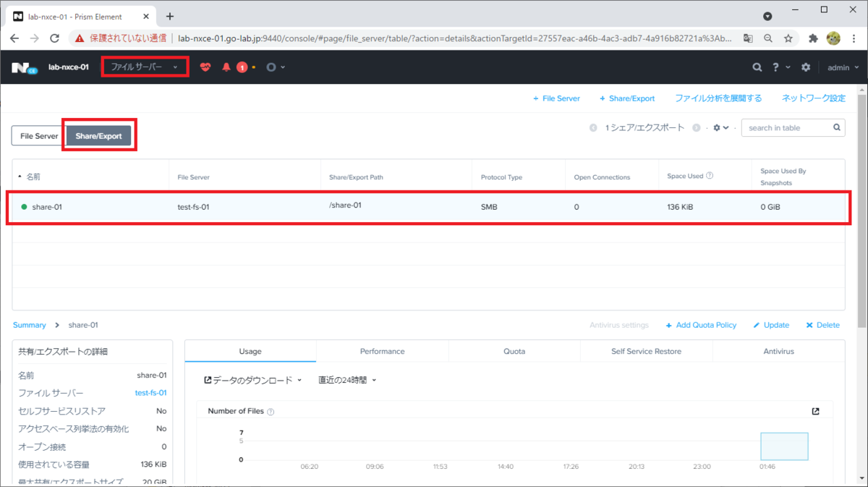Go to Summary breadcrumb

[x=29, y=325]
